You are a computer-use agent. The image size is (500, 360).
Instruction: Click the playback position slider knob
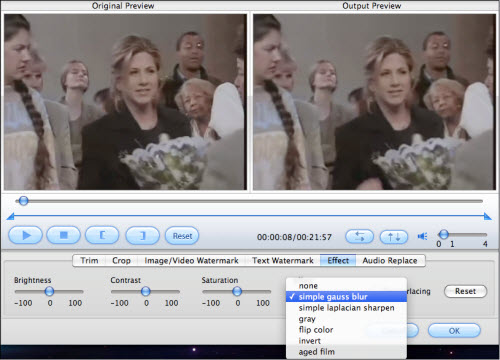[x=23, y=201]
